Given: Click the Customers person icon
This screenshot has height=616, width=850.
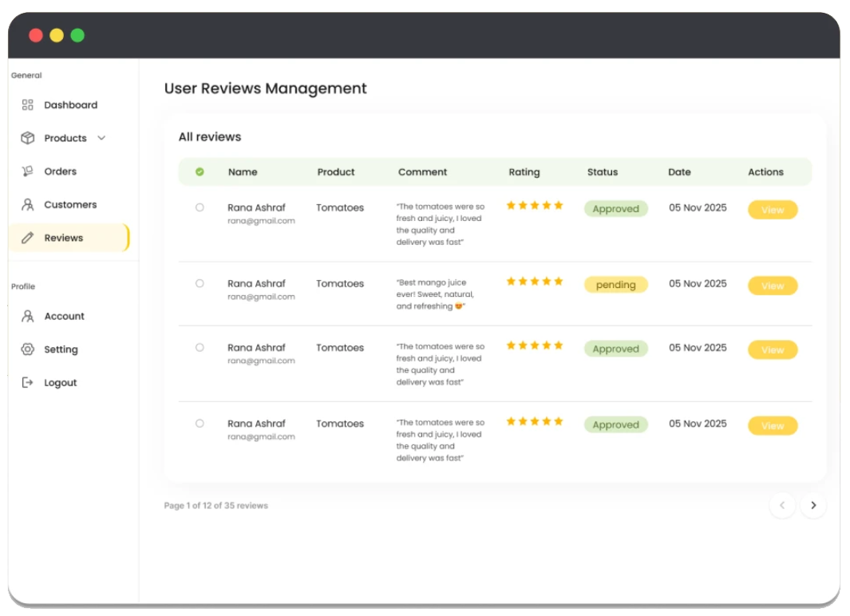Looking at the screenshot, I should click(28, 205).
